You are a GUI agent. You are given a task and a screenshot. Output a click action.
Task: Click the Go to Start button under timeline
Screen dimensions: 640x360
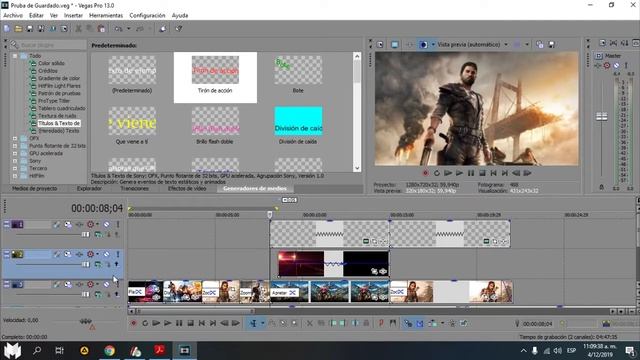click(x=202, y=323)
